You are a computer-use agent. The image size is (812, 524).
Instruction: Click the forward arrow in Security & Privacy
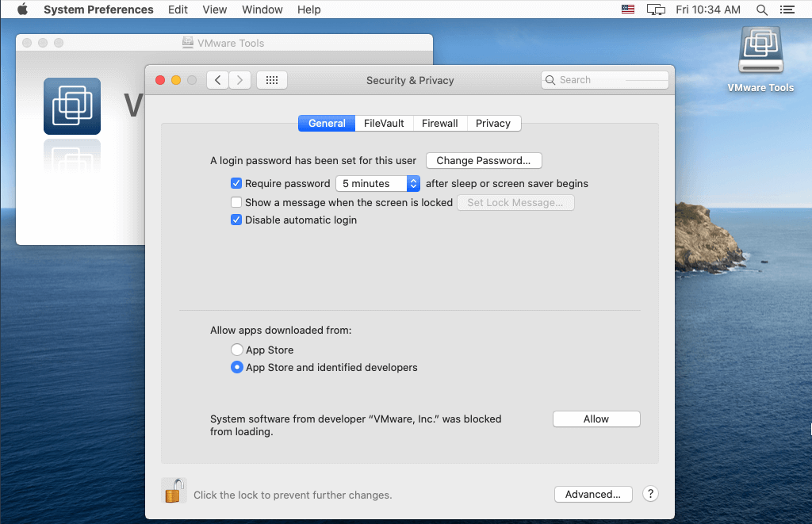click(x=239, y=80)
